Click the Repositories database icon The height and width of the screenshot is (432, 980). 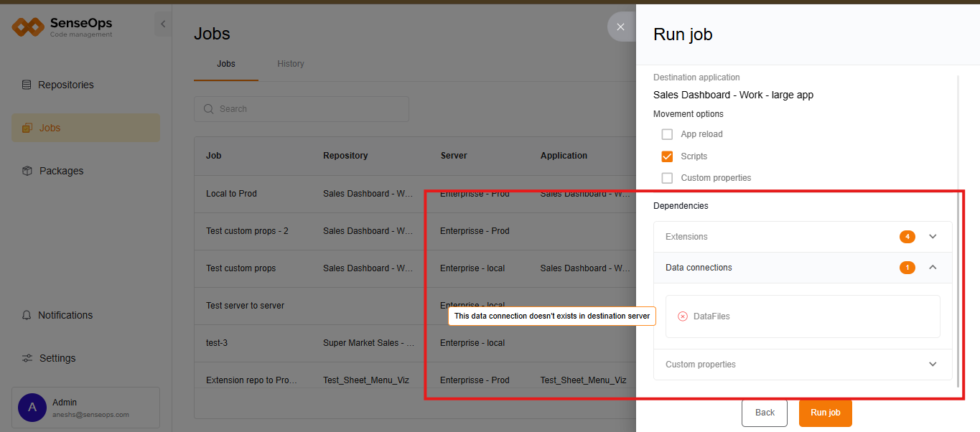[x=27, y=85]
